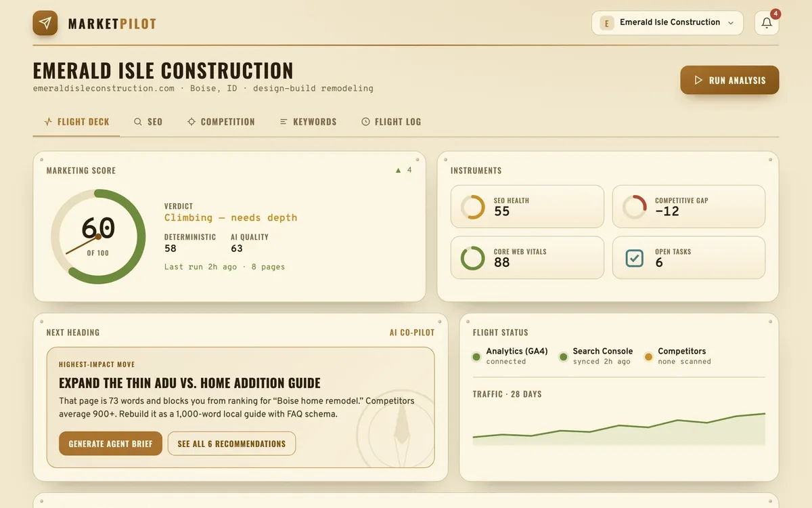Click the MarketPilot paper-plane logo icon
Viewport: 812px width, 508px height.
(45, 23)
